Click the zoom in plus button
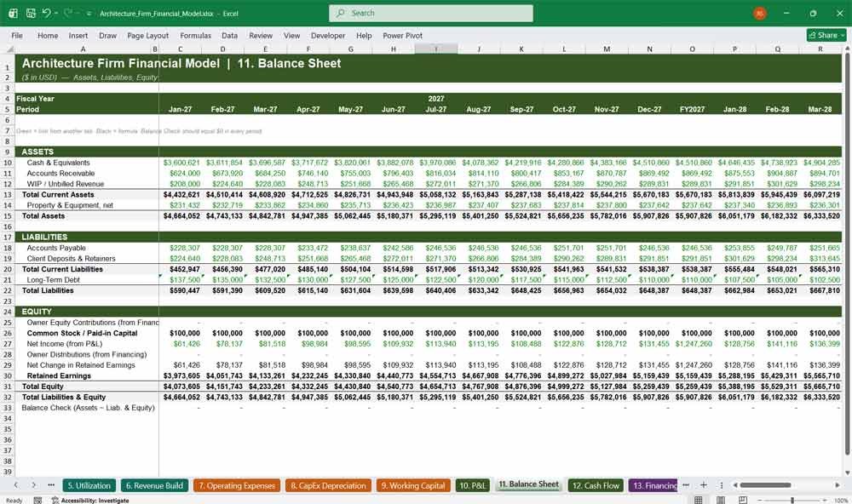Screen dimensions: 852x504 tap(826, 500)
